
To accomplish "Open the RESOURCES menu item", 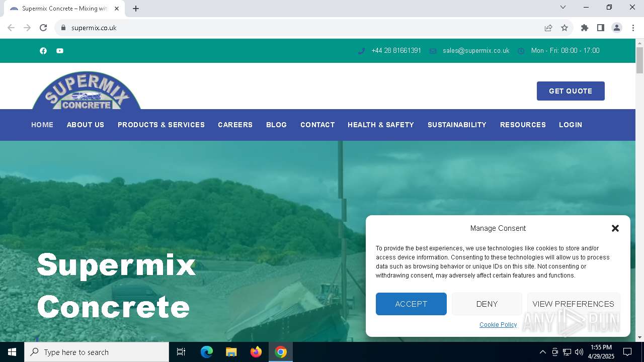I will [x=523, y=125].
